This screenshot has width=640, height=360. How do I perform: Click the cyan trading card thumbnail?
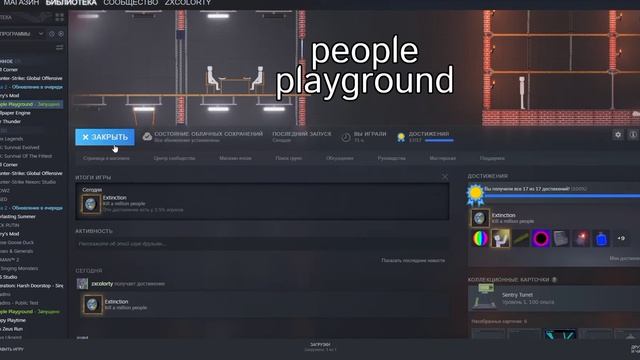[560, 334]
